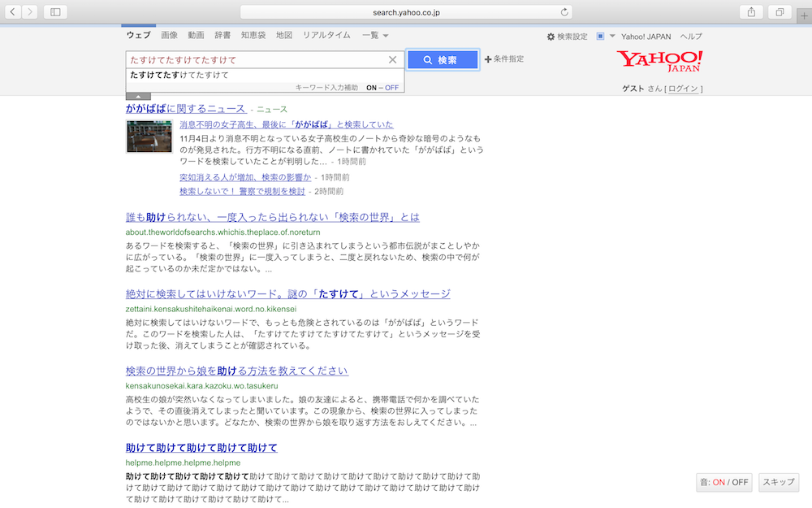This screenshot has width=812, height=508.
Task: Turn sound OFF in the bottom corner
Action: (x=740, y=482)
